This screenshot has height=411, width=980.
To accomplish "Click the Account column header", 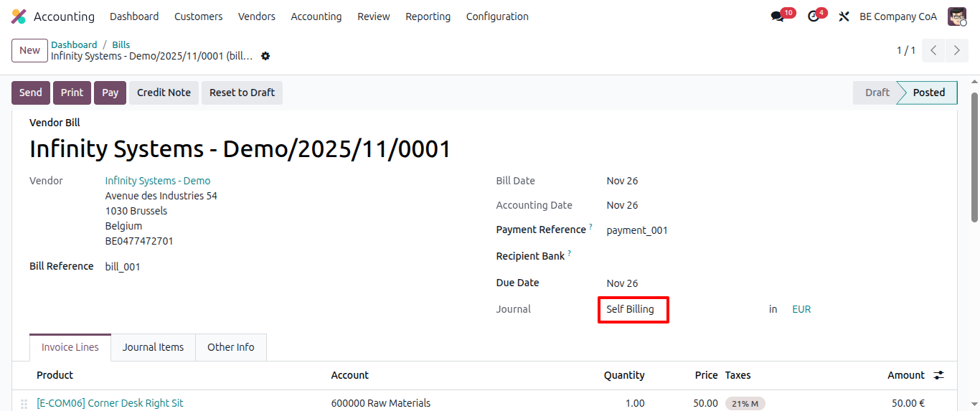I will tap(350, 375).
